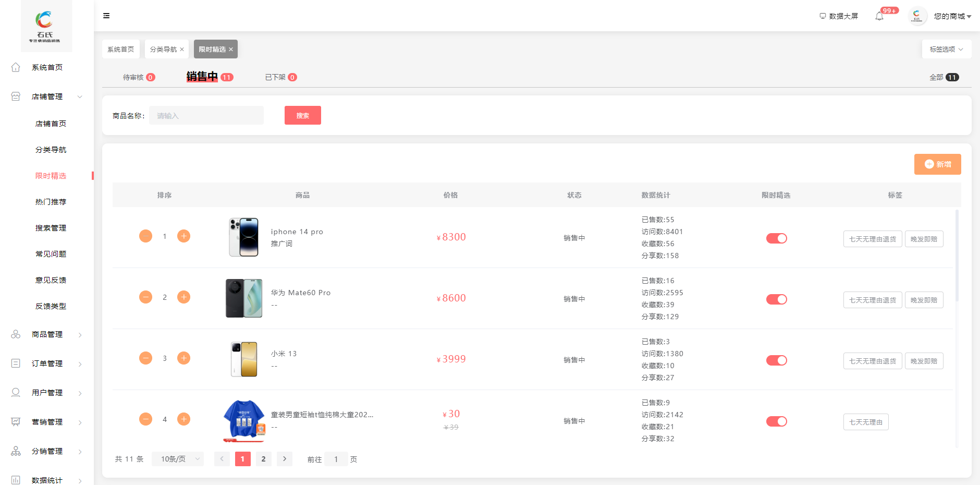Viewport: 980px width, 485px height.
Task: Open the 10条/页 page size dropdown
Action: pos(178,459)
